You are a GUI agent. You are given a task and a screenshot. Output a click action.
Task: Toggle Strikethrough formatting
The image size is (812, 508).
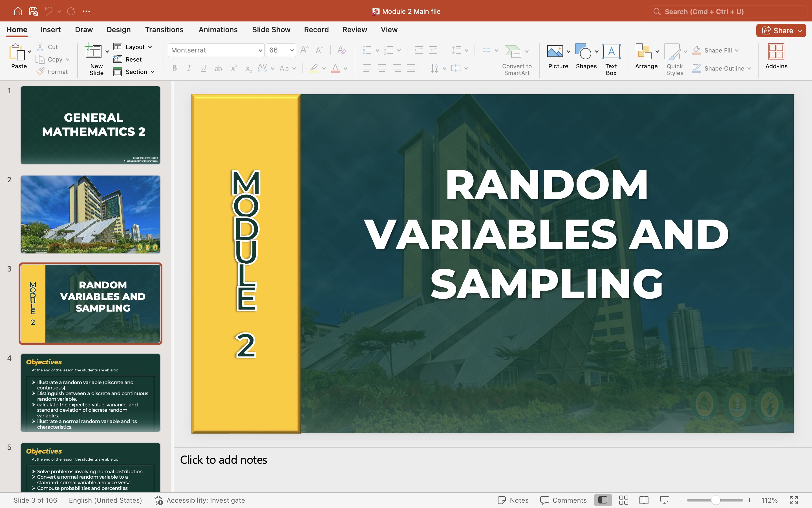coord(219,68)
